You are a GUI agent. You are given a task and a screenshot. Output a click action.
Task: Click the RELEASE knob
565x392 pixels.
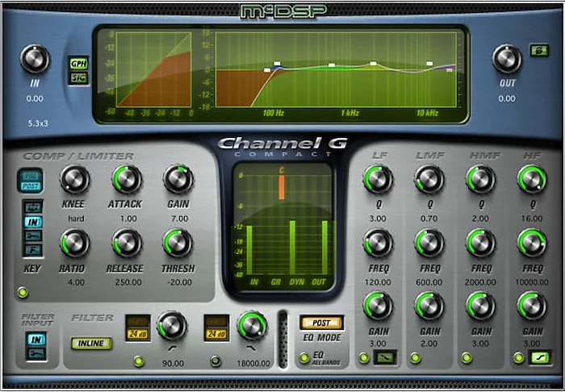127,244
